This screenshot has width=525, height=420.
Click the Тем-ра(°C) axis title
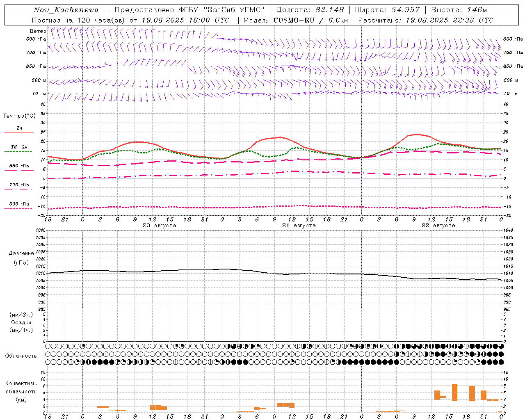pyautogui.click(x=19, y=116)
